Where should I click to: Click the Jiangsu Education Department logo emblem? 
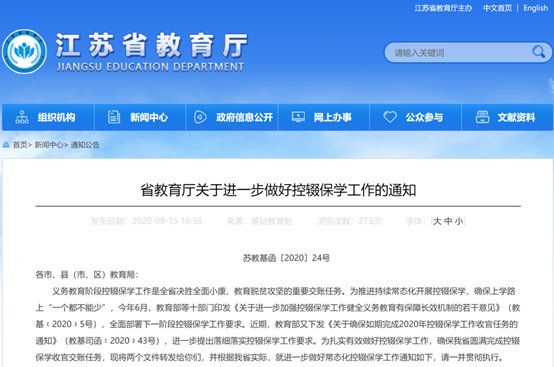[24, 52]
